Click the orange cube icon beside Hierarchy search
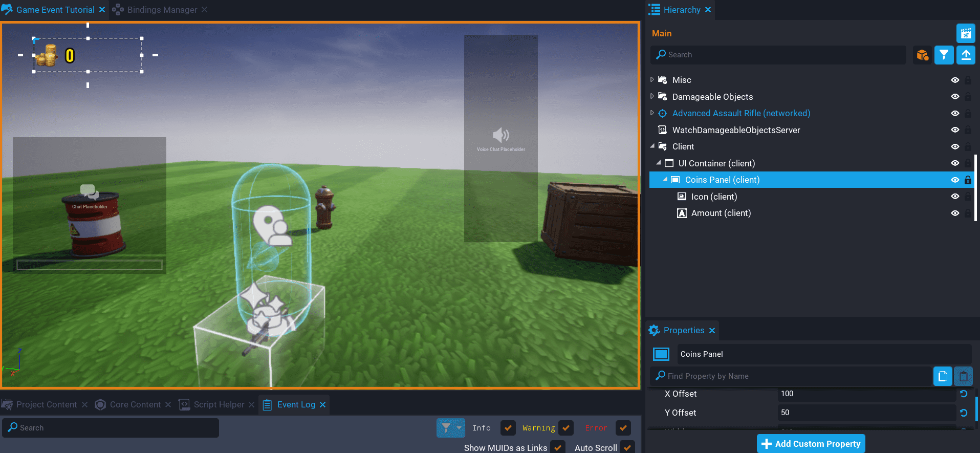The height and width of the screenshot is (453, 980). [x=922, y=55]
